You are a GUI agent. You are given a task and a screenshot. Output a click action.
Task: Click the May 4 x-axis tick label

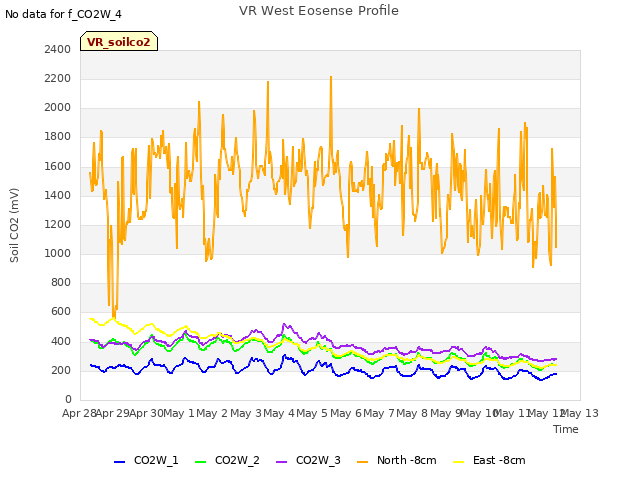[279, 413]
